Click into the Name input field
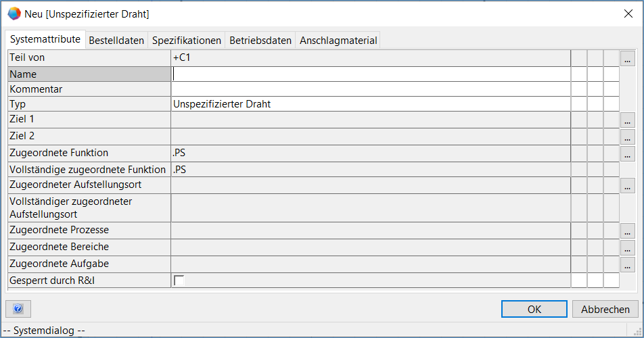The height and width of the screenshot is (338, 644). click(371, 74)
